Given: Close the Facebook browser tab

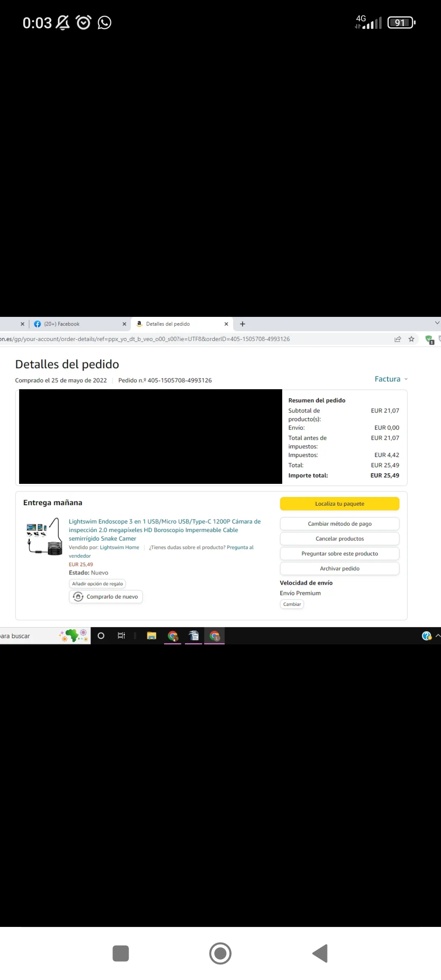Looking at the screenshot, I should 124,324.
